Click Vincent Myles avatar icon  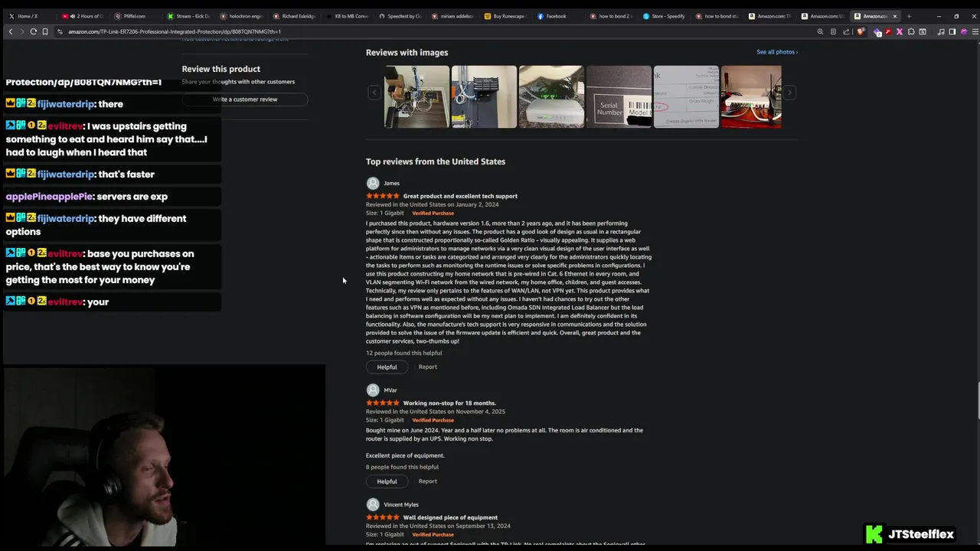(x=373, y=504)
